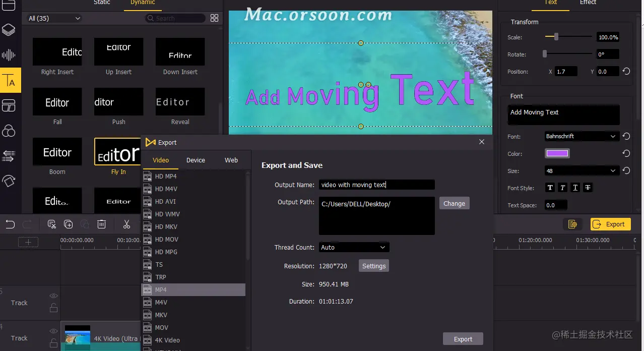Select the HD AVI format row
Viewport: 644px width, 351px height.
pyautogui.click(x=193, y=201)
